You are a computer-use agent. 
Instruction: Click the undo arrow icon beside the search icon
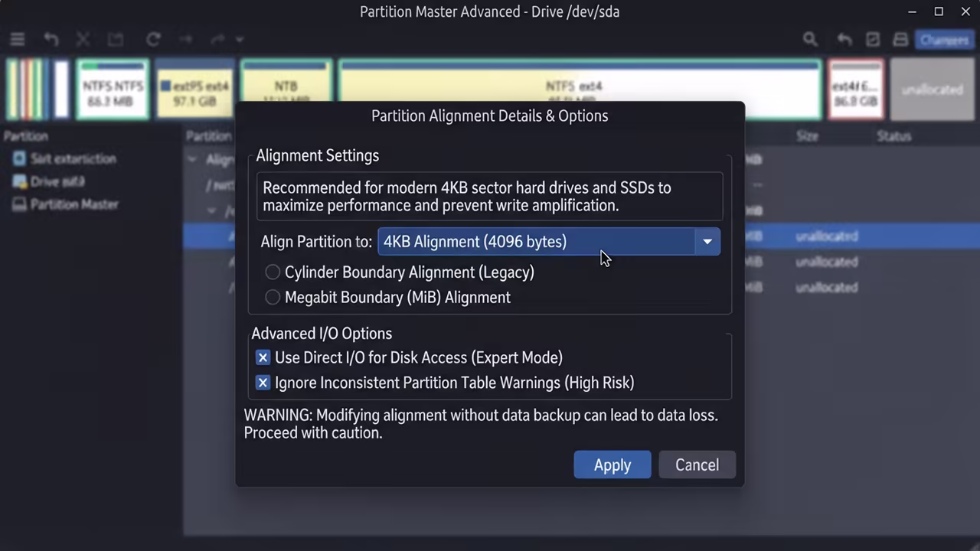(x=844, y=39)
